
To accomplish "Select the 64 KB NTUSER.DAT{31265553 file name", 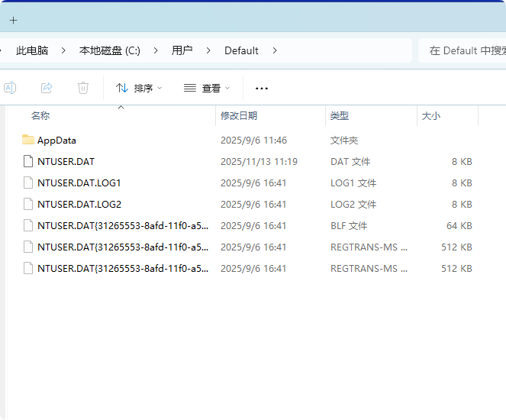I will 123,226.
